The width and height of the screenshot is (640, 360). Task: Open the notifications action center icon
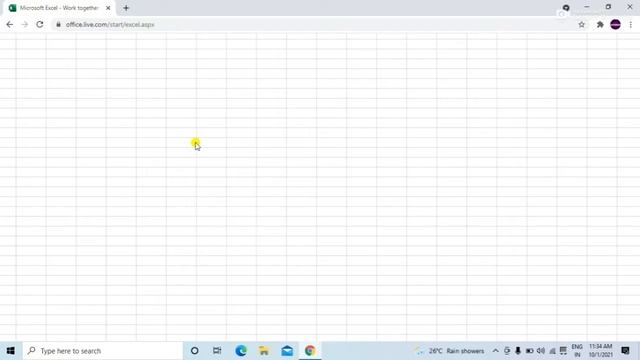[625, 351]
